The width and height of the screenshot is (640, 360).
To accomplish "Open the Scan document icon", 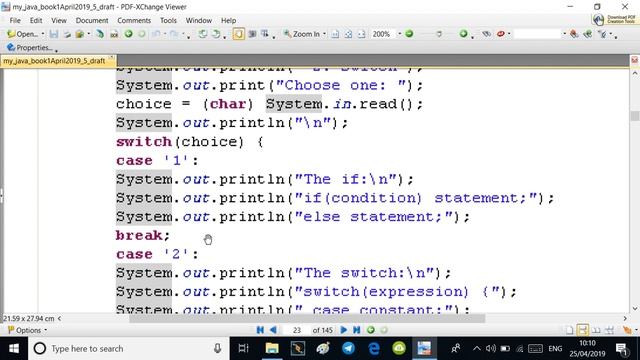I will point(100,34).
